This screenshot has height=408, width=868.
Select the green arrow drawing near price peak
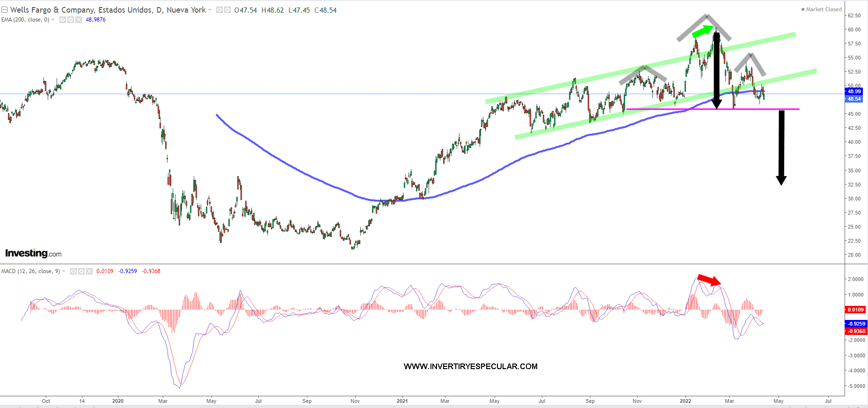tap(702, 31)
